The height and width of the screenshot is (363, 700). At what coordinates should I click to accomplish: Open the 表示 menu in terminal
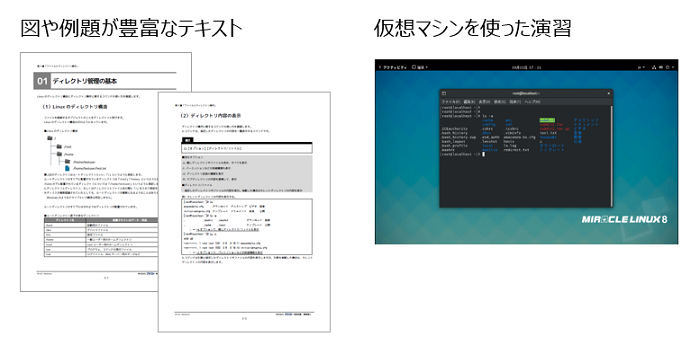[484, 102]
